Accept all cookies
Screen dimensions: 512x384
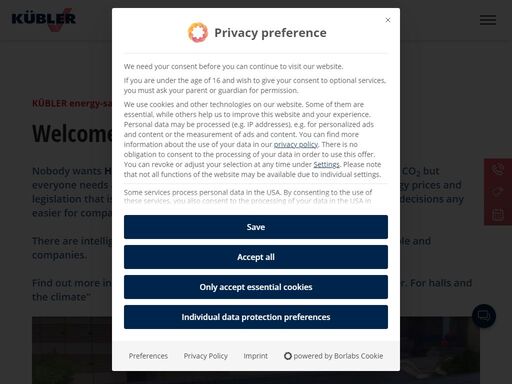(x=256, y=257)
